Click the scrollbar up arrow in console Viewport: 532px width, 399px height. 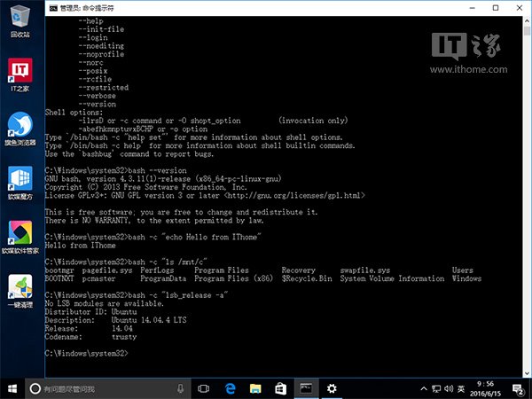[x=527, y=20]
